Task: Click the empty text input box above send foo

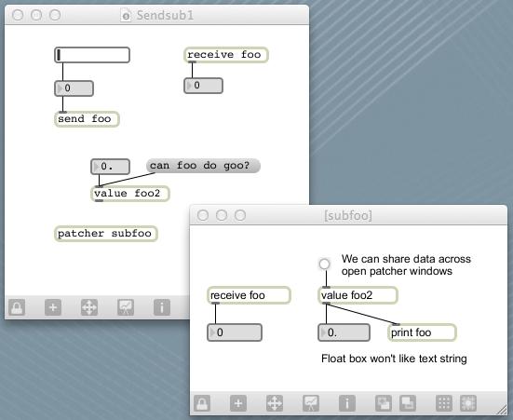Action: [x=92, y=55]
